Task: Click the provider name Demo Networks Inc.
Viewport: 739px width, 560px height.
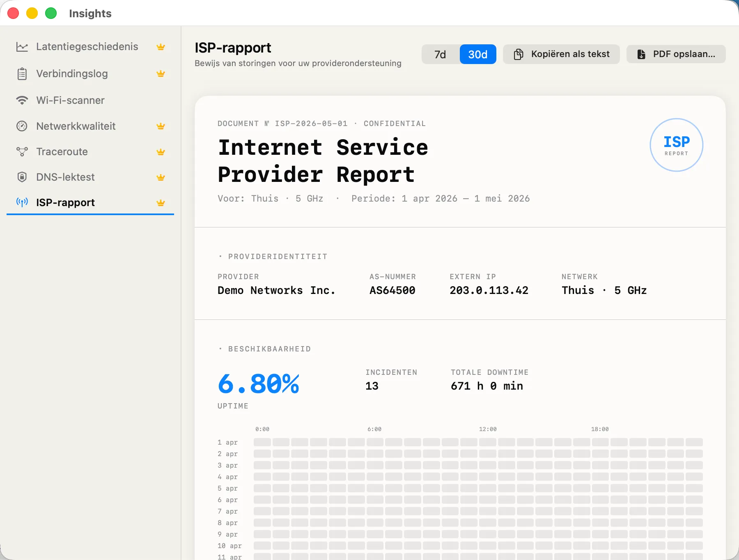Action: click(x=276, y=290)
